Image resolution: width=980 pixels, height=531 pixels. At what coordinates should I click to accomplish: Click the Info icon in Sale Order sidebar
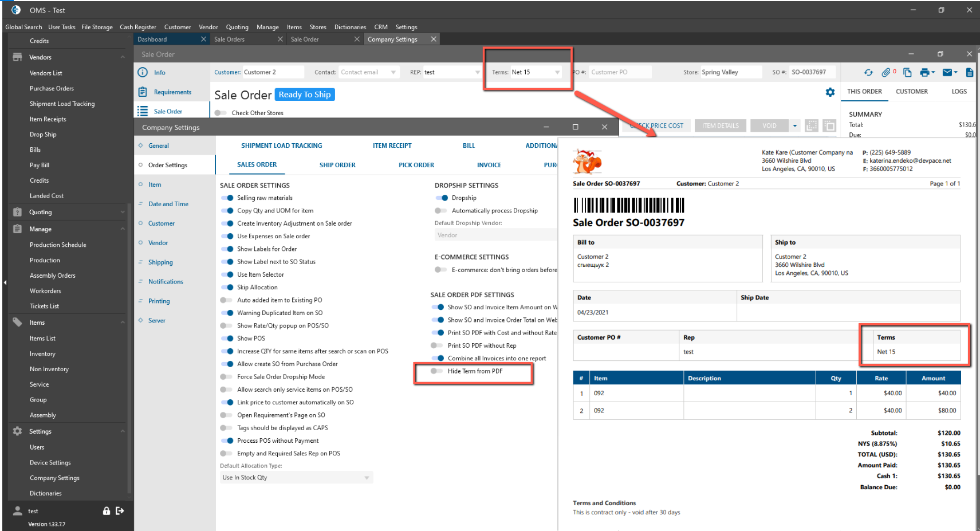point(143,72)
